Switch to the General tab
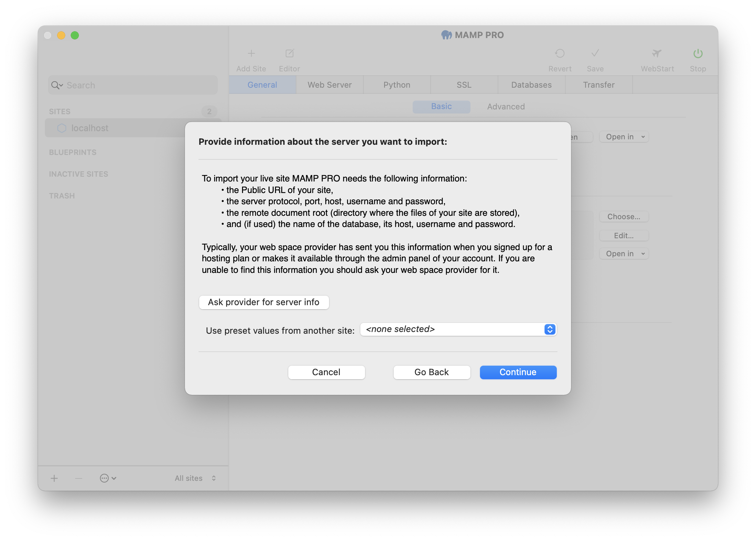756x541 pixels. (x=262, y=85)
